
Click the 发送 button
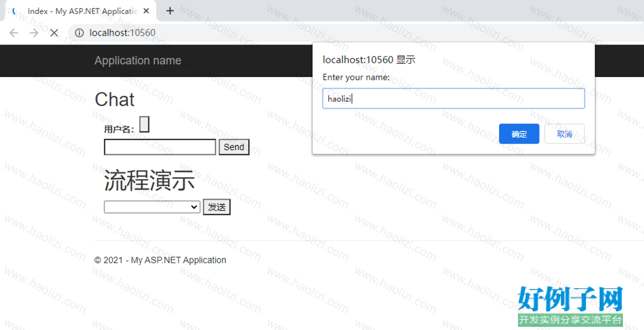pyautogui.click(x=217, y=207)
